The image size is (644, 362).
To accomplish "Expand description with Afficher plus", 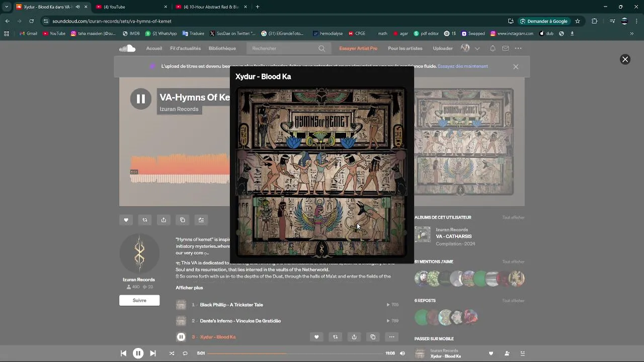I will click(189, 288).
